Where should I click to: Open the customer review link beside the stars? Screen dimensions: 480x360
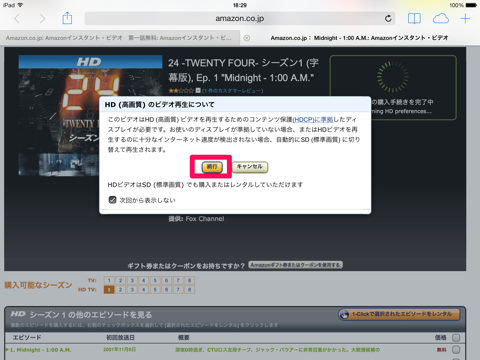click(233, 91)
